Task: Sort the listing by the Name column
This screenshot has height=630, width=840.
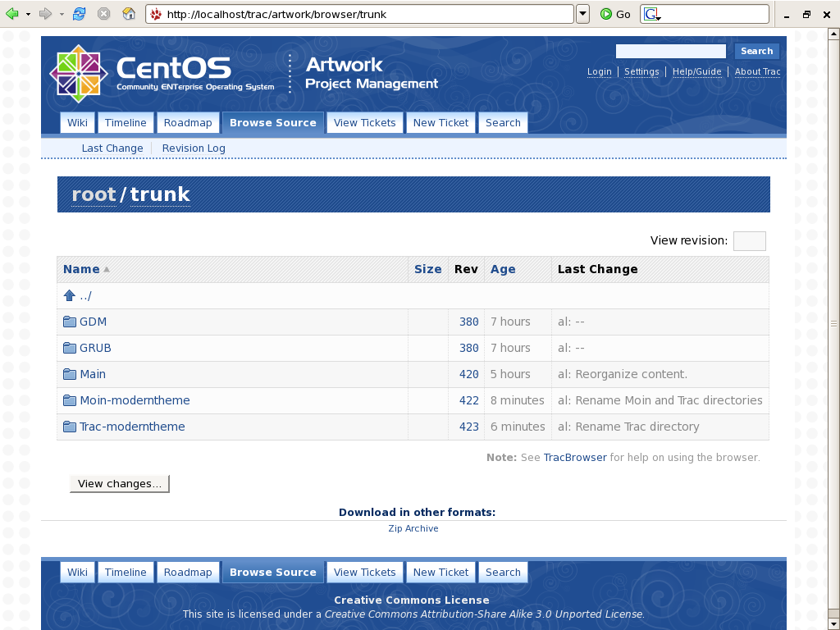Action: [x=81, y=269]
